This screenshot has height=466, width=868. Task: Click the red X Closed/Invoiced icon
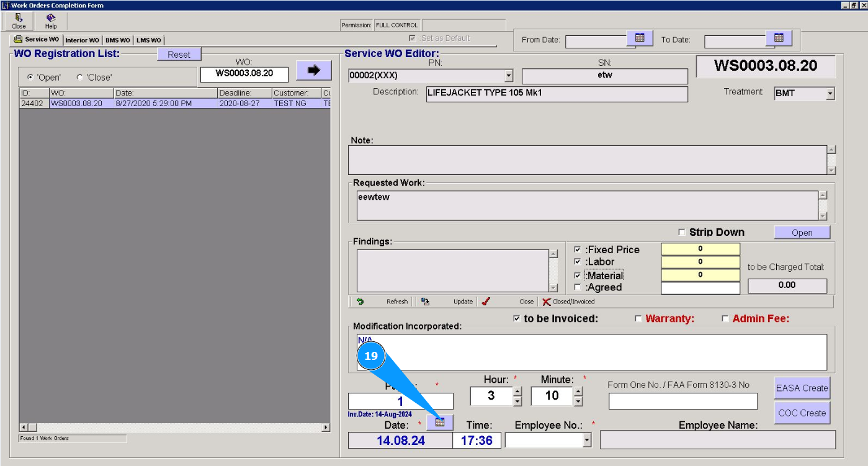[546, 302]
